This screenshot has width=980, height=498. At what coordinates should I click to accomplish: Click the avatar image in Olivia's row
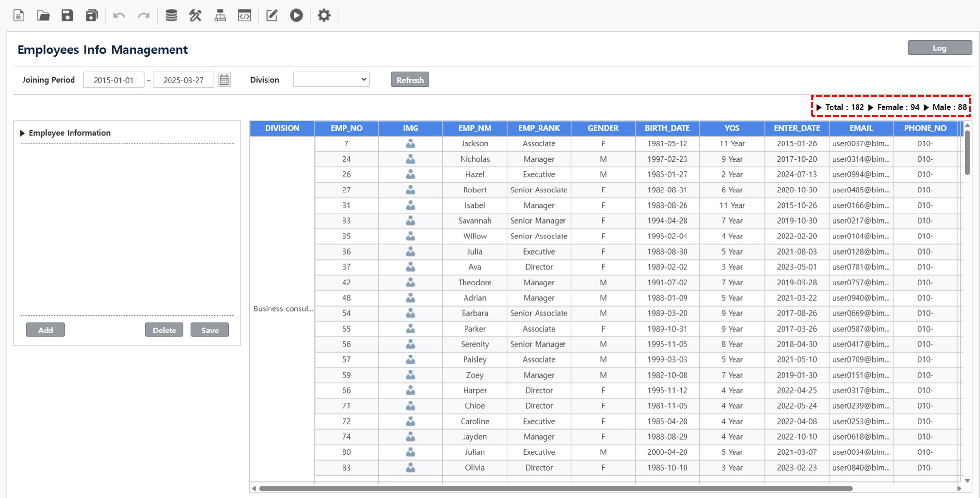(411, 468)
